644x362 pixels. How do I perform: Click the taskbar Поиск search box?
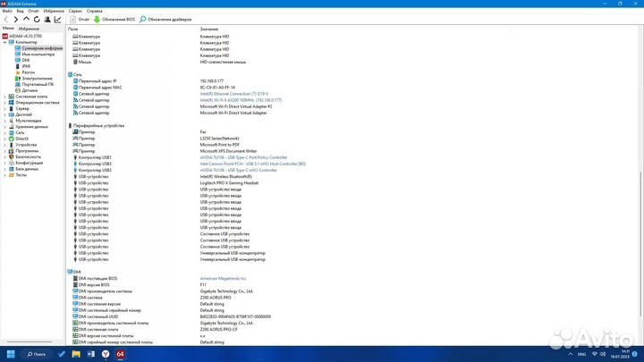pos(37,354)
